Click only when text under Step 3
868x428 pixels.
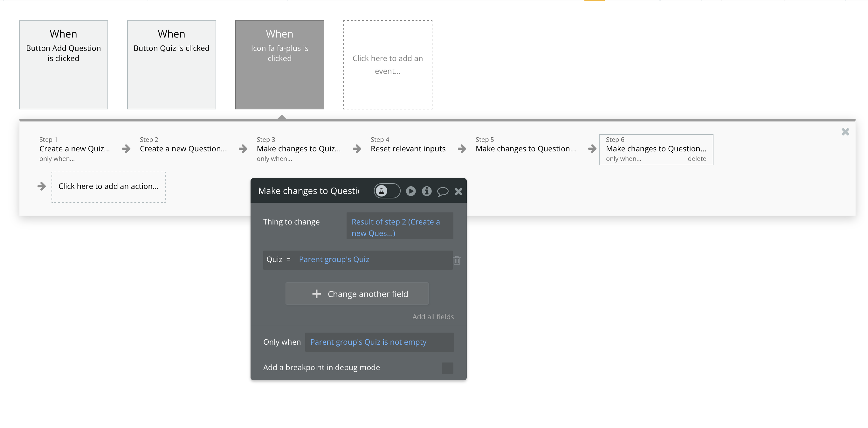click(x=274, y=159)
